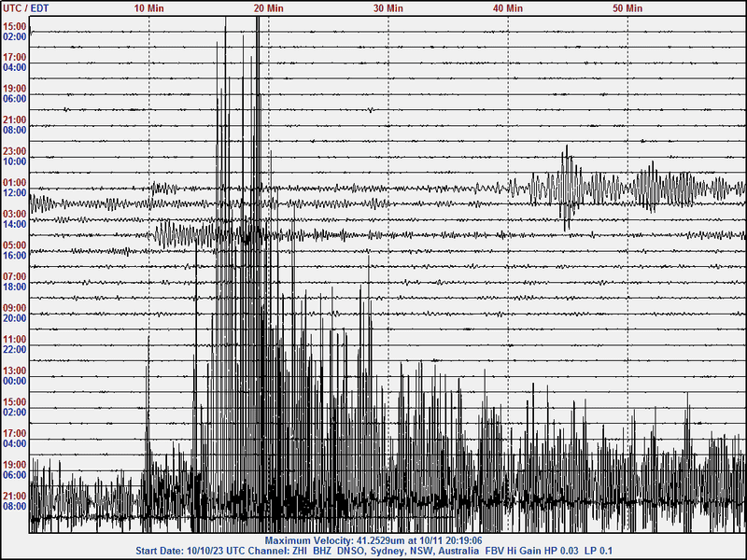
Task: Click the blue "14:00" EDT time label
Action: point(15,224)
